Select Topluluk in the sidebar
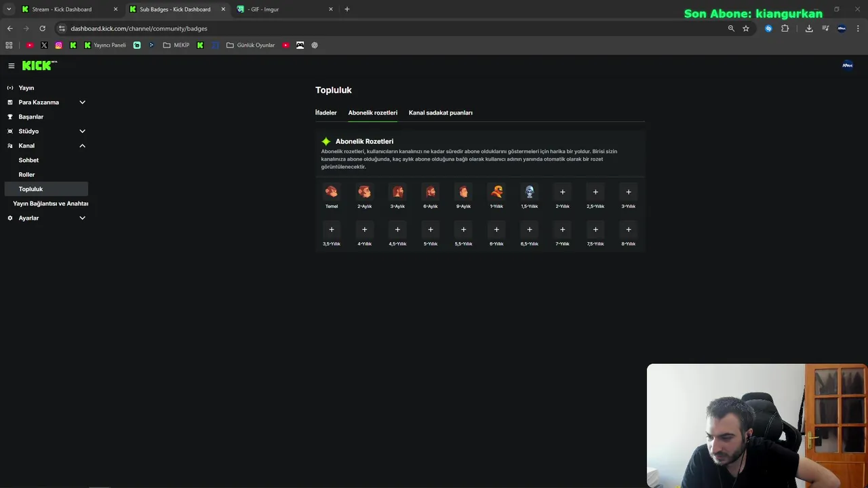Image resolution: width=868 pixels, height=488 pixels. (x=46, y=189)
